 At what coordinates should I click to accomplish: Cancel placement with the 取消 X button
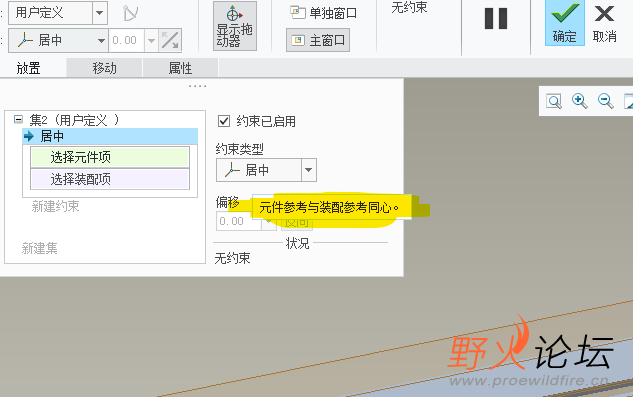[x=604, y=23]
